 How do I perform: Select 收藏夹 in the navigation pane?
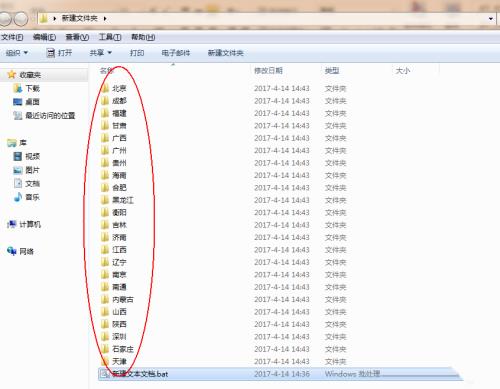click(x=30, y=75)
